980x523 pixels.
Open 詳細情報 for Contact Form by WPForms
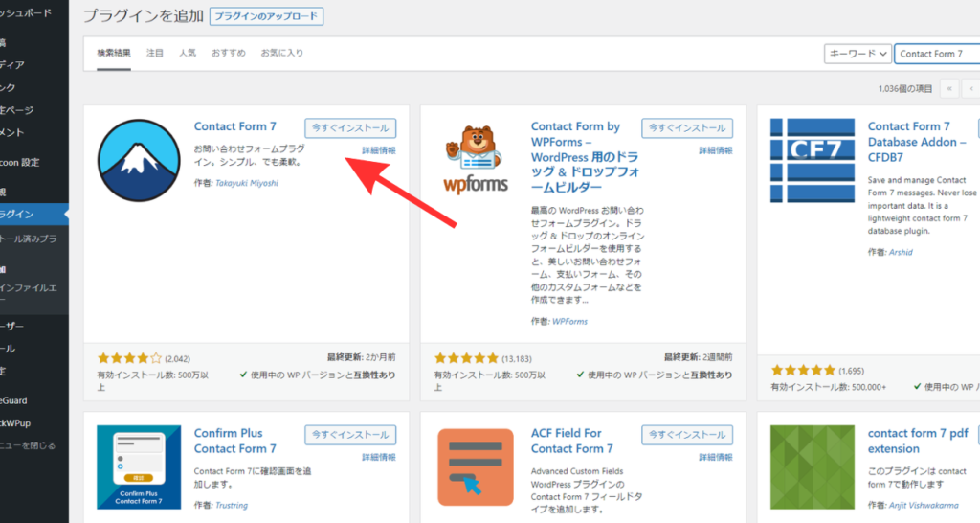click(716, 150)
